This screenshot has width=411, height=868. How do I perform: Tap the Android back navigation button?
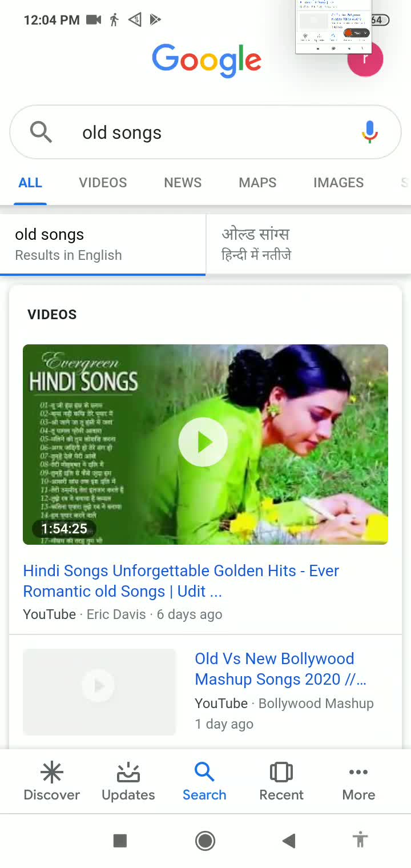[x=289, y=840]
